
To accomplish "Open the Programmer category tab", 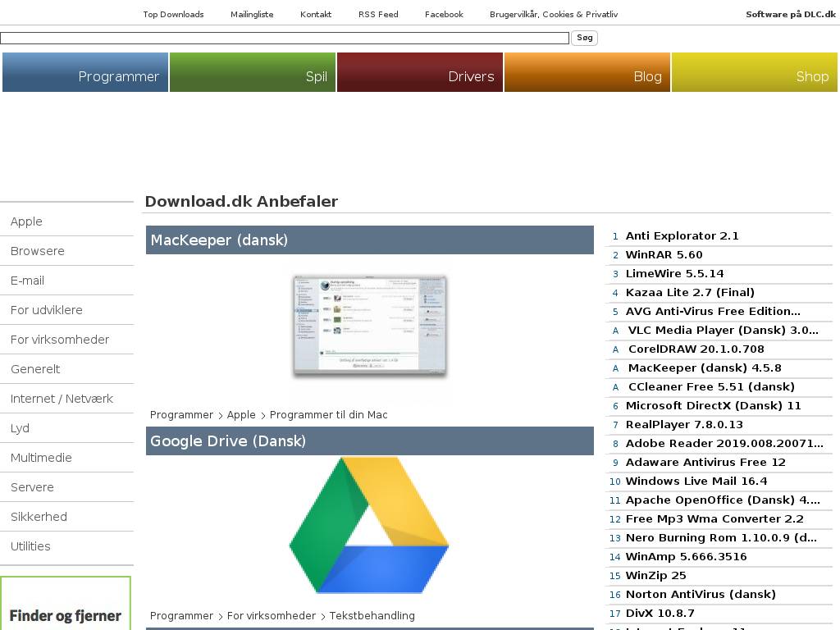I will coord(85,73).
